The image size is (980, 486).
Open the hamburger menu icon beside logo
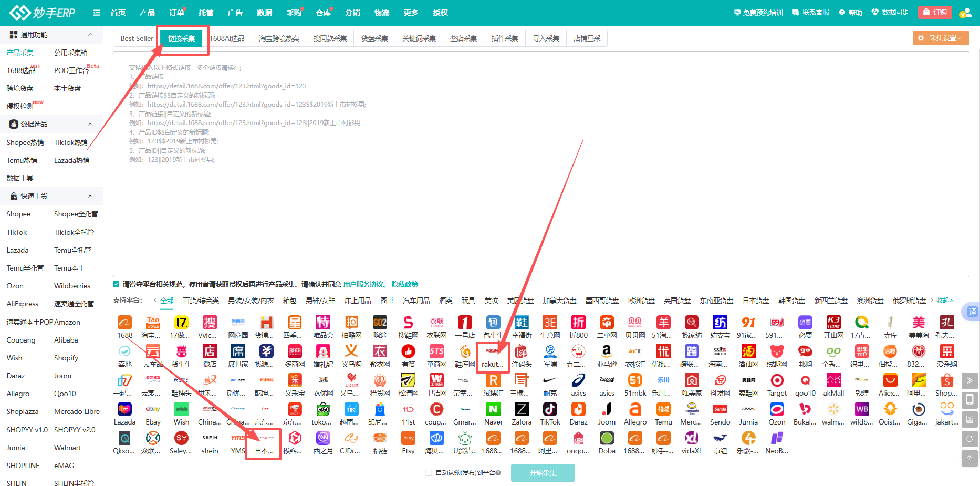point(97,13)
